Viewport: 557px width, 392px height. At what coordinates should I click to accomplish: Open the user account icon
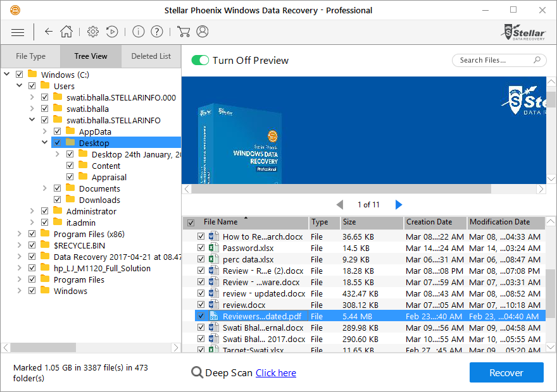click(x=203, y=32)
